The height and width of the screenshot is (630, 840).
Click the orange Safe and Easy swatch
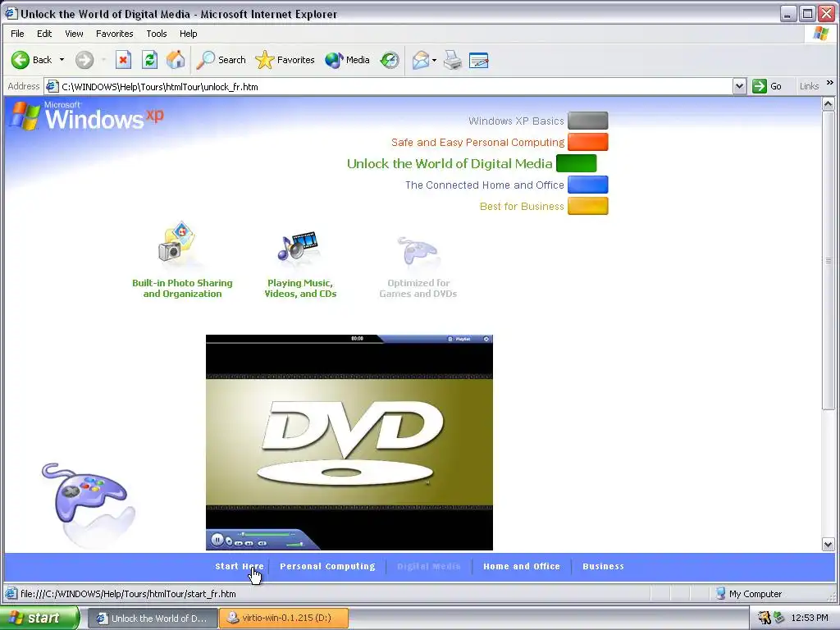[x=587, y=142]
